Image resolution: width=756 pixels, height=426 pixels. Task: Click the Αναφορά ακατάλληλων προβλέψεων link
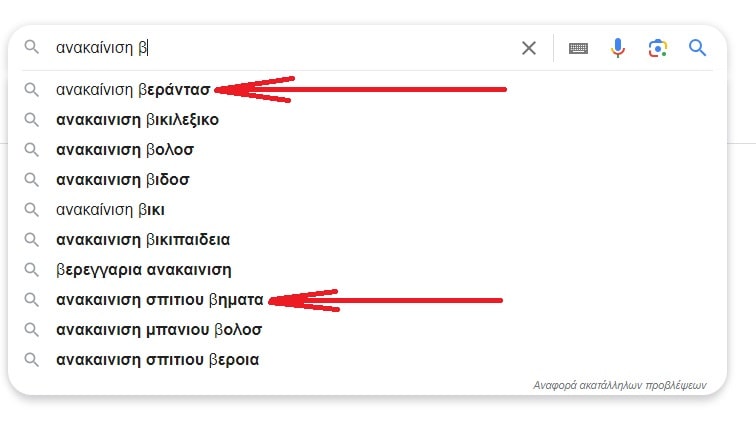(x=619, y=384)
